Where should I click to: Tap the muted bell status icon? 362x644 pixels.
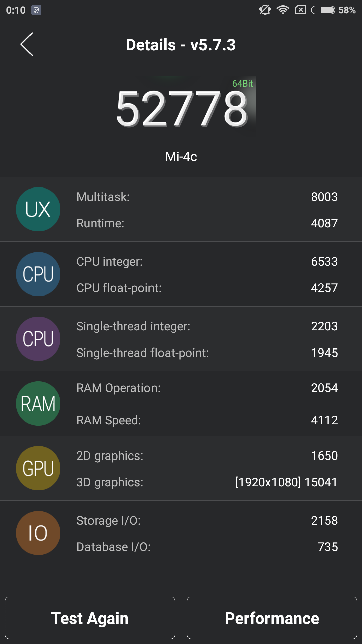(265, 10)
